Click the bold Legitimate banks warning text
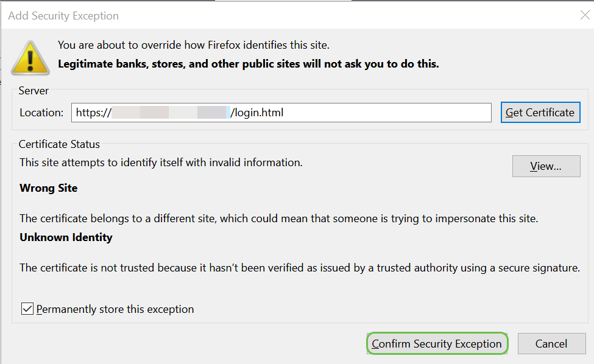This screenshot has height=364, width=594. coord(248,64)
